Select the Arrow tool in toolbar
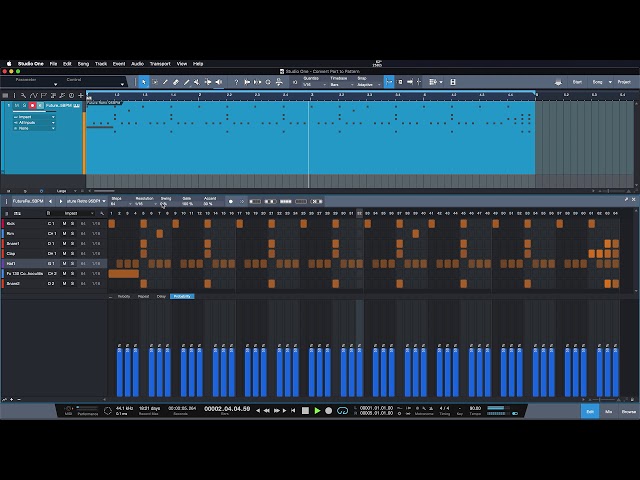Screen dimensions: 640x480 click(144, 82)
